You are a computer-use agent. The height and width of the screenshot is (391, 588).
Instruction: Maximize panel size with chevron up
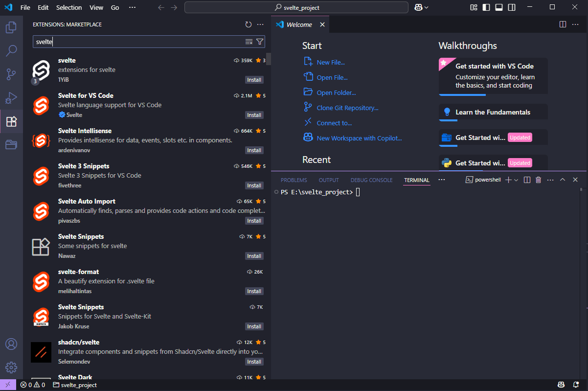tap(563, 180)
